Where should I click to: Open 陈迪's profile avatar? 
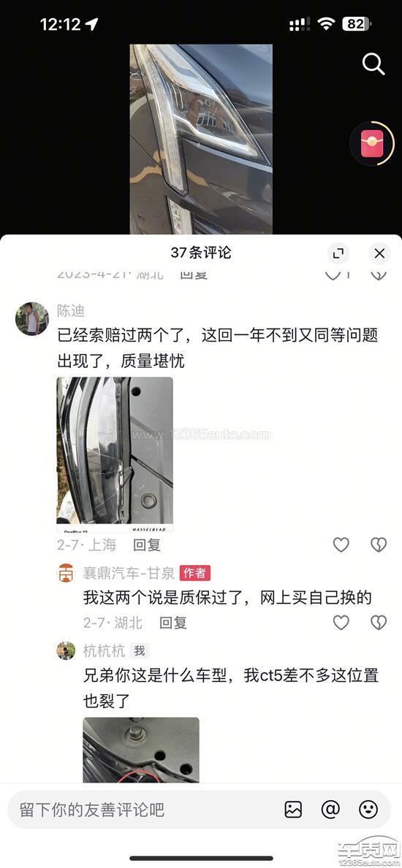click(32, 319)
